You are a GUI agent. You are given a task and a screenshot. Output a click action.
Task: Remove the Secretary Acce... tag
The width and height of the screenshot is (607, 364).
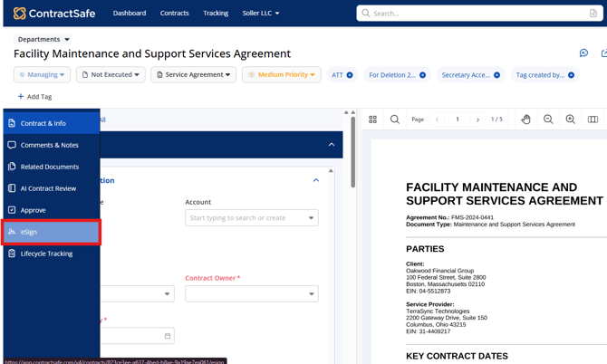click(x=496, y=75)
